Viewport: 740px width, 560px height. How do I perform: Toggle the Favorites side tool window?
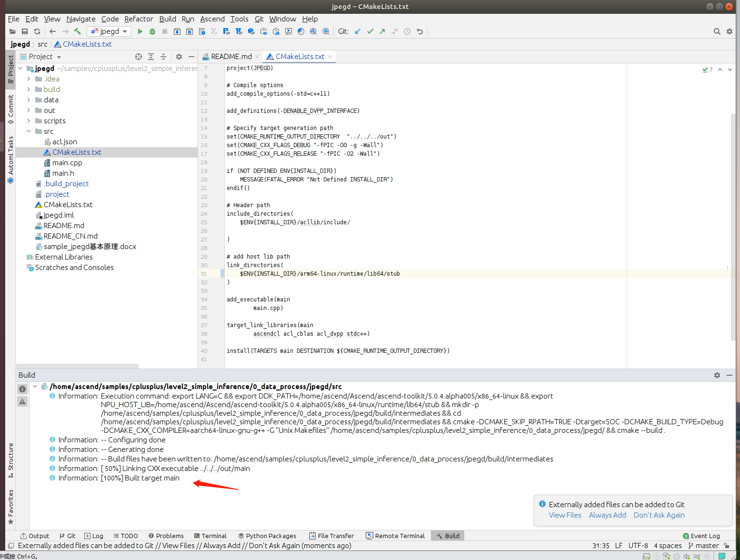(x=10, y=507)
